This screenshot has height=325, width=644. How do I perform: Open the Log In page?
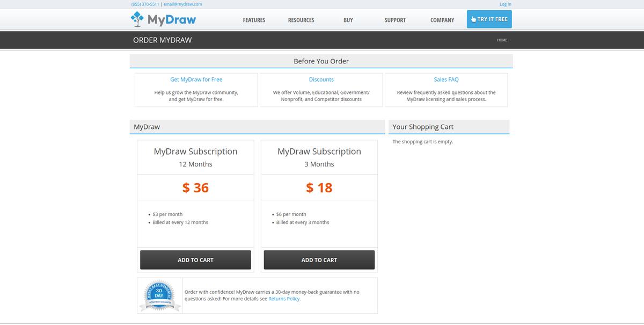click(x=505, y=4)
